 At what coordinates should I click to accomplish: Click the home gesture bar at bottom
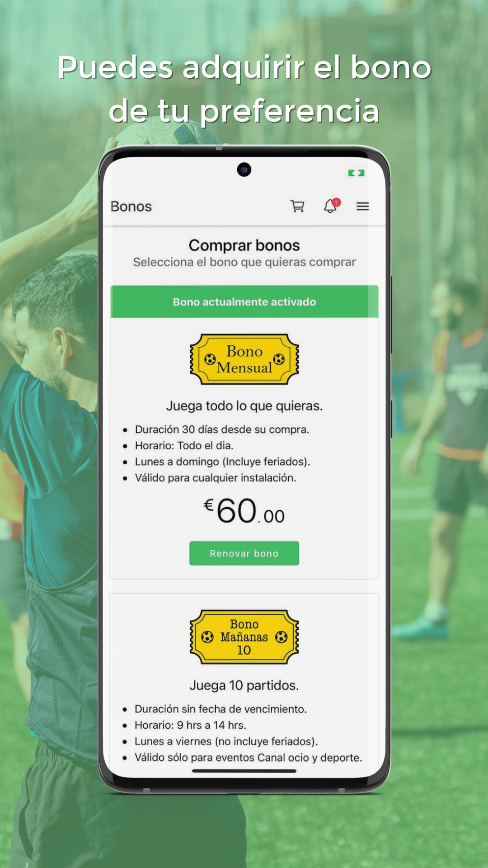[x=244, y=771]
